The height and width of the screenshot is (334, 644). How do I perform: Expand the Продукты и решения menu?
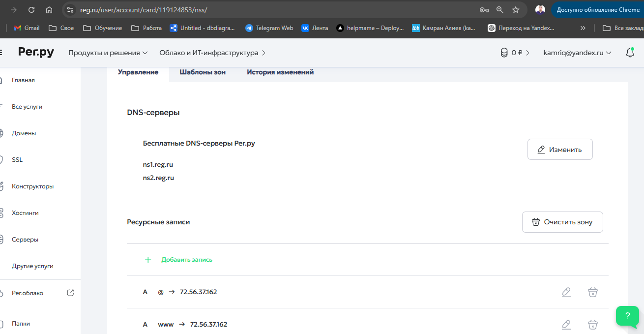tap(108, 53)
